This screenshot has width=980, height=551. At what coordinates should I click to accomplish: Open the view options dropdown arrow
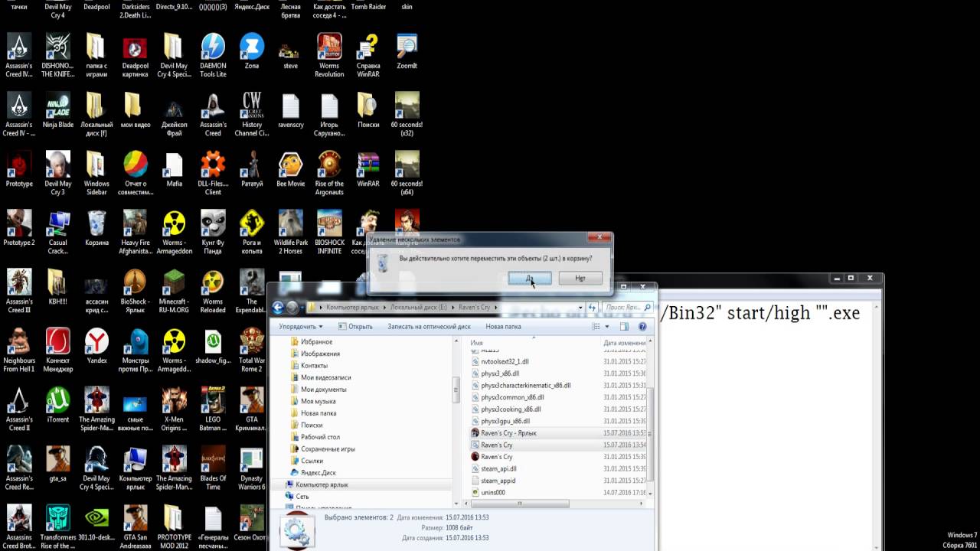(608, 326)
